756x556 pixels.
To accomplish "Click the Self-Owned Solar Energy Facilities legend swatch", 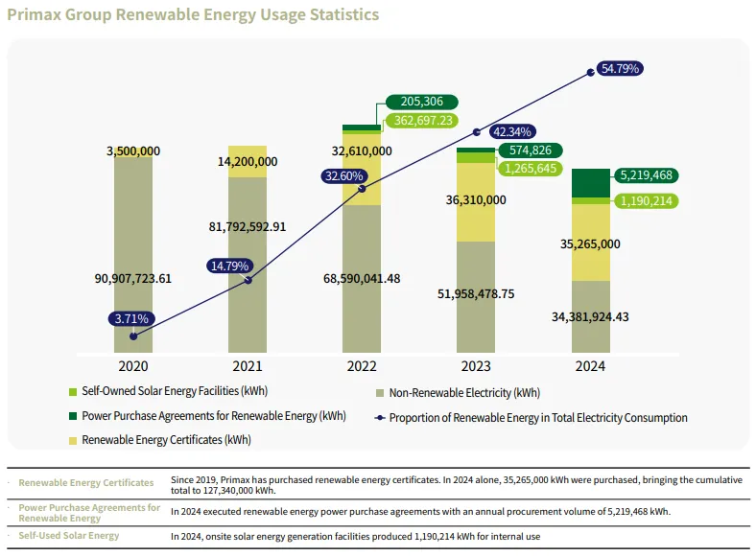I will (72, 393).
